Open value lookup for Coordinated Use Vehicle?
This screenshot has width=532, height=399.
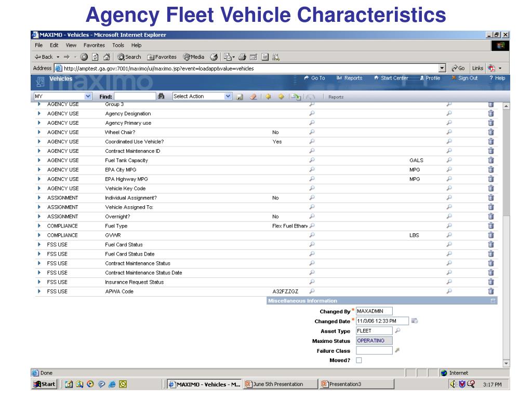[x=312, y=141]
